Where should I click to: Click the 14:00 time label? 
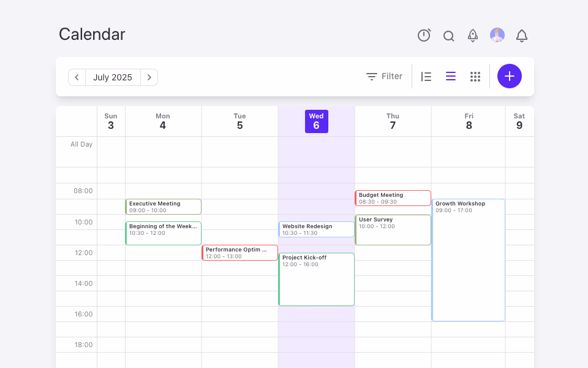[83, 283]
